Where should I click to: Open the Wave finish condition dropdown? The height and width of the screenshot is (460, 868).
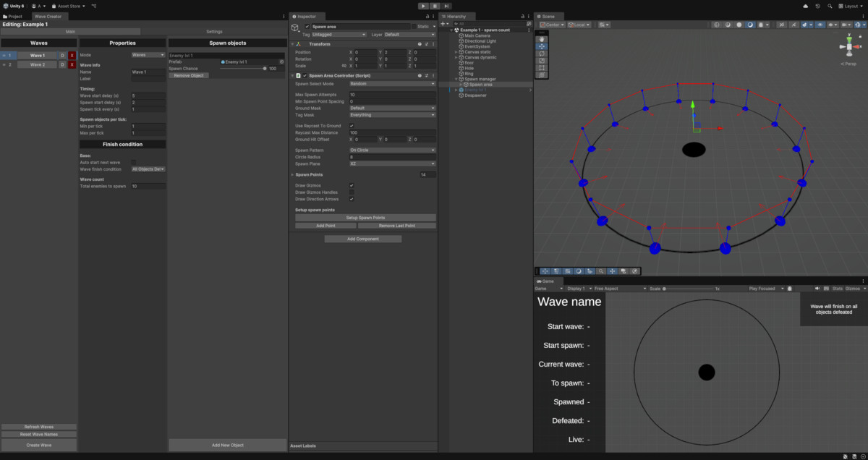point(148,169)
